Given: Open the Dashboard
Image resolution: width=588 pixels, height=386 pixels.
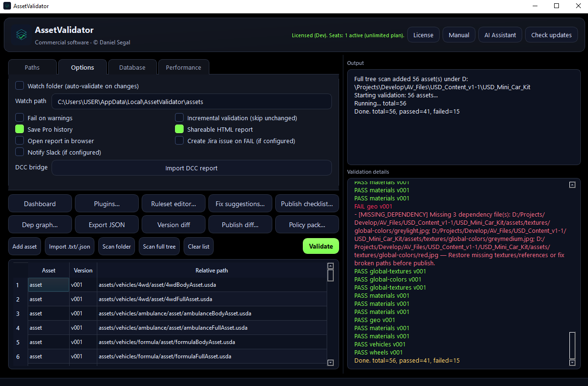Looking at the screenshot, I should coord(40,204).
